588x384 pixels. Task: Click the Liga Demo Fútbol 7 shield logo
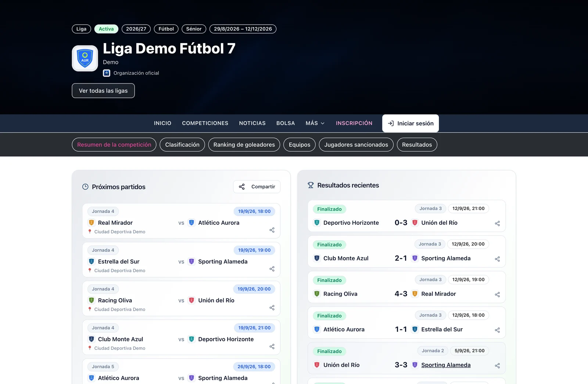(85, 58)
